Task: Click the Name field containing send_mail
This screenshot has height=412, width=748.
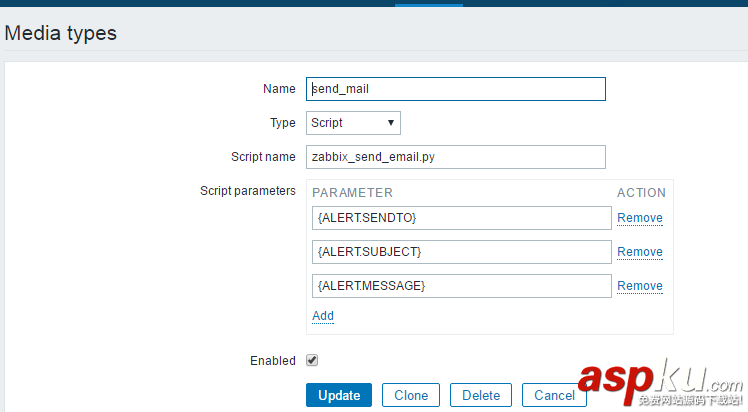Action: coord(456,89)
